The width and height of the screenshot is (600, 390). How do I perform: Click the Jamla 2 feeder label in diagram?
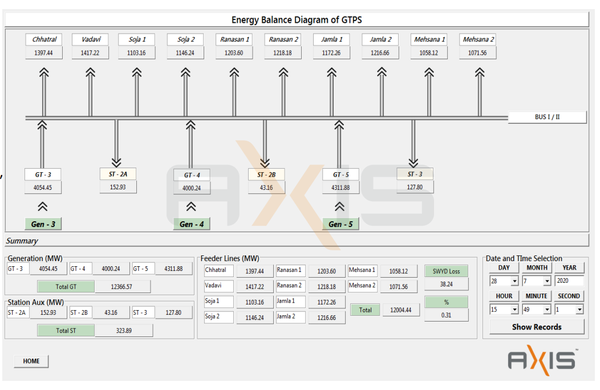click(x=380, y=39)
